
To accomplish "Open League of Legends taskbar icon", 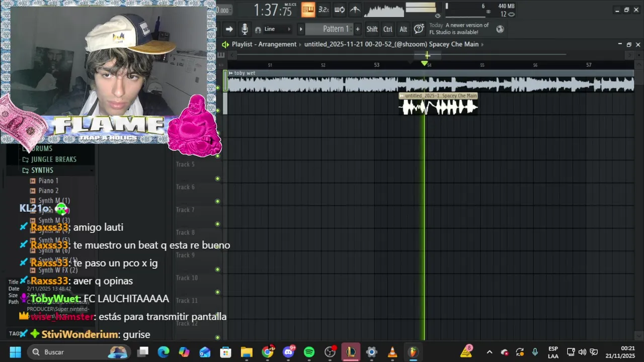I will [x=351, y=352].
